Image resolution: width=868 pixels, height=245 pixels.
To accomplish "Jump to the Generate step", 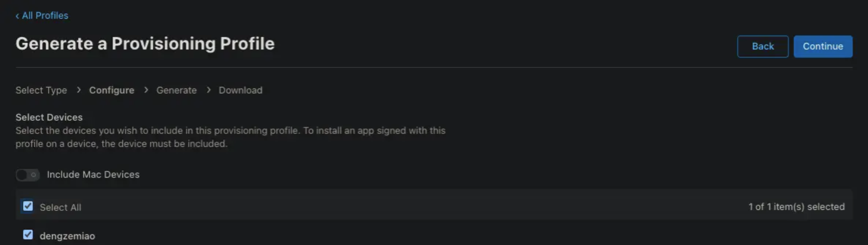I will pyautogui.click(x=176, y=90).
